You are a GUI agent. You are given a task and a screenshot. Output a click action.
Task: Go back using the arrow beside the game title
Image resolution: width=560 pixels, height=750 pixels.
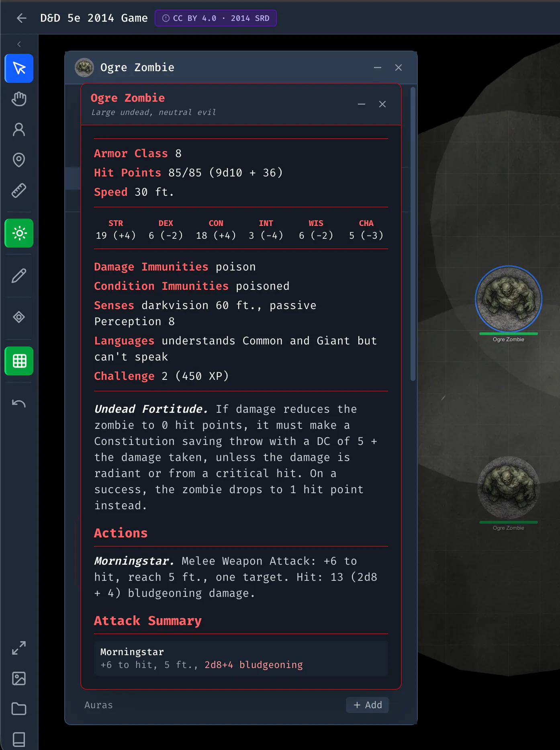(22, 18)
